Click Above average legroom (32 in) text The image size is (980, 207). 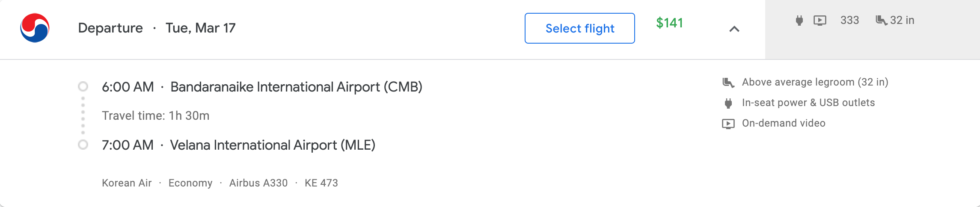pyautogui.click(x=815, y=82)
